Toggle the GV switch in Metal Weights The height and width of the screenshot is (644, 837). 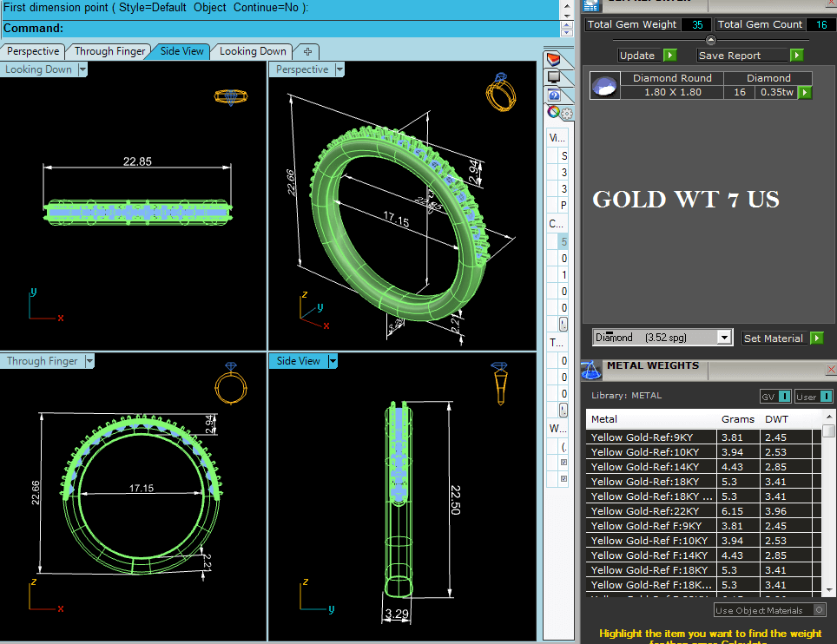point(784,396)
